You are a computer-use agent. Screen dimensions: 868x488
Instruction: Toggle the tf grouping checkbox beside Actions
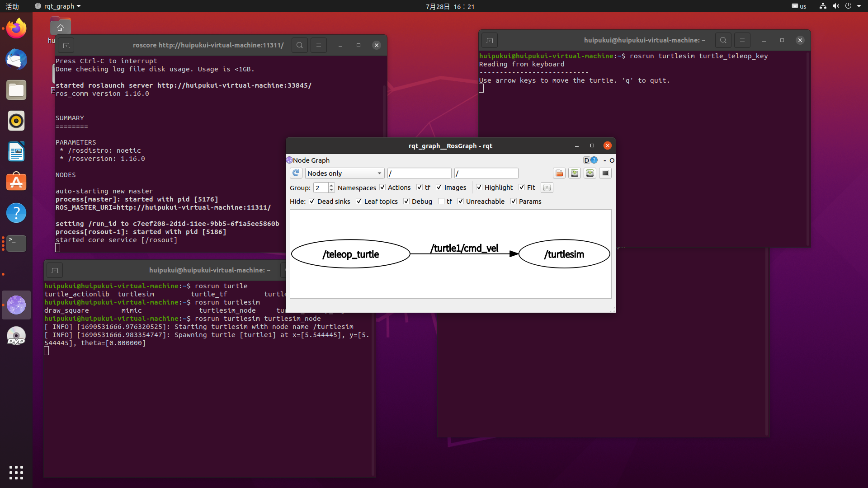(420, 187)
